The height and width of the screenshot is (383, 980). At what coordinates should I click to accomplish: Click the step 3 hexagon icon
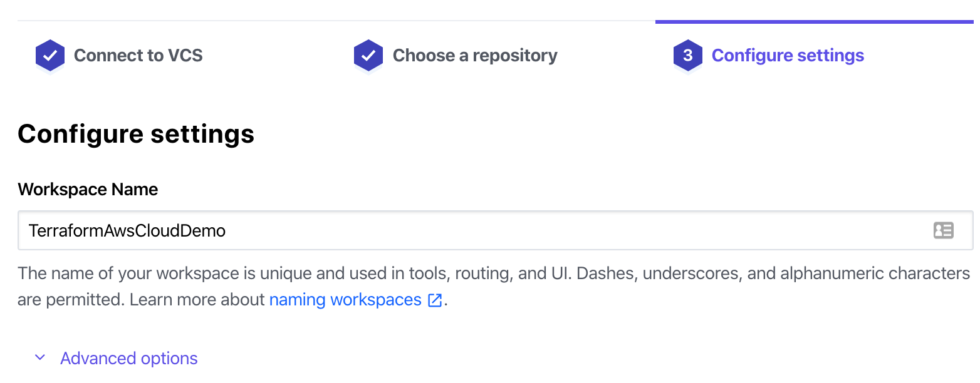pos(687,56)
